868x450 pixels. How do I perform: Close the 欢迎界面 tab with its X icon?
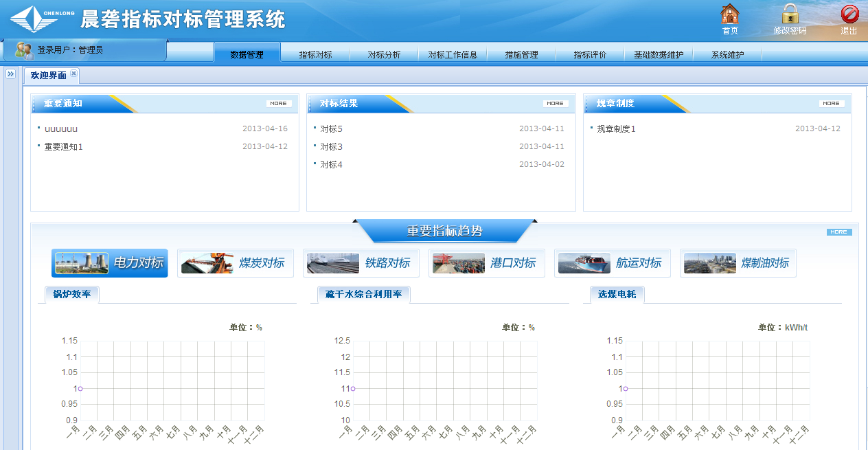[74, 74]
